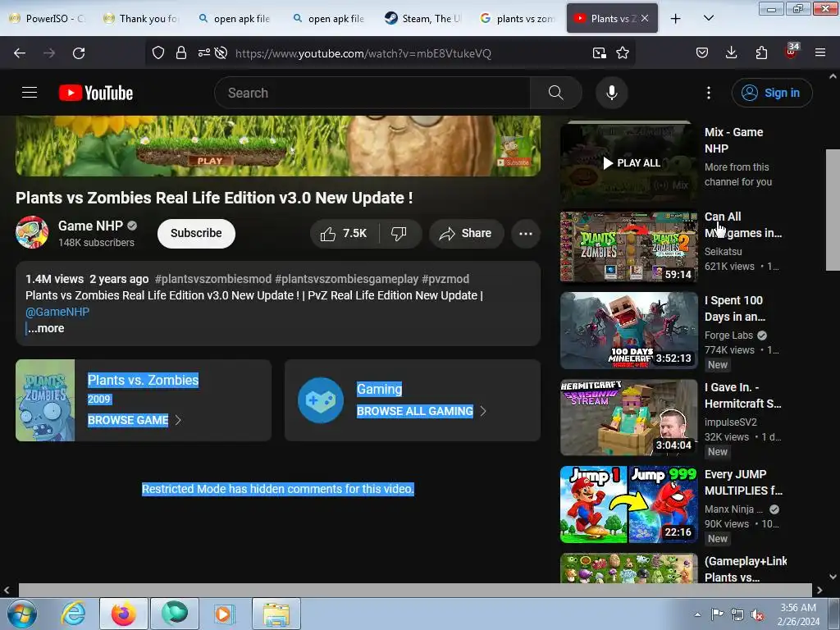
Task: Toggle Picture-in-Picture from address bar
Action: tap(599, 52)
